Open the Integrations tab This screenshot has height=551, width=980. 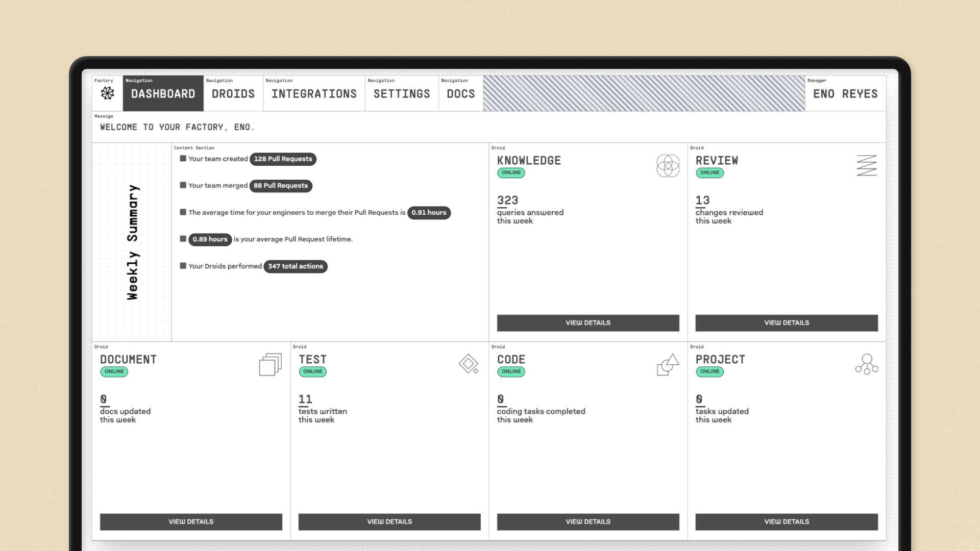(x=314, y=94)
